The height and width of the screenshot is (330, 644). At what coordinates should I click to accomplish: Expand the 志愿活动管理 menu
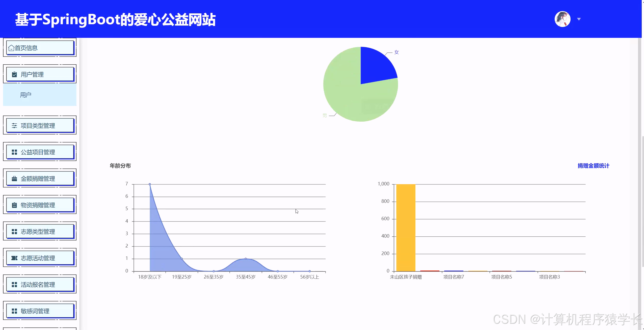pyautogui.click(x=40, y=258)
